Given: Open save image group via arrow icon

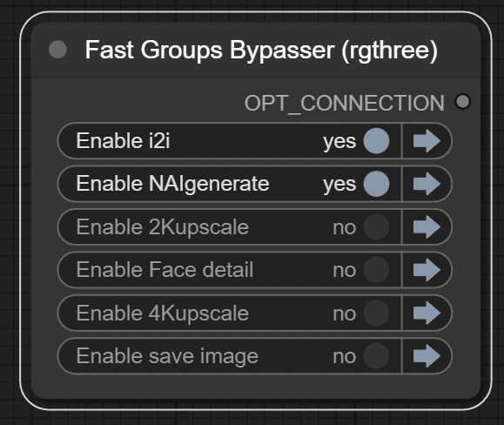Looking at the screenshot, I should click(427, 356).
